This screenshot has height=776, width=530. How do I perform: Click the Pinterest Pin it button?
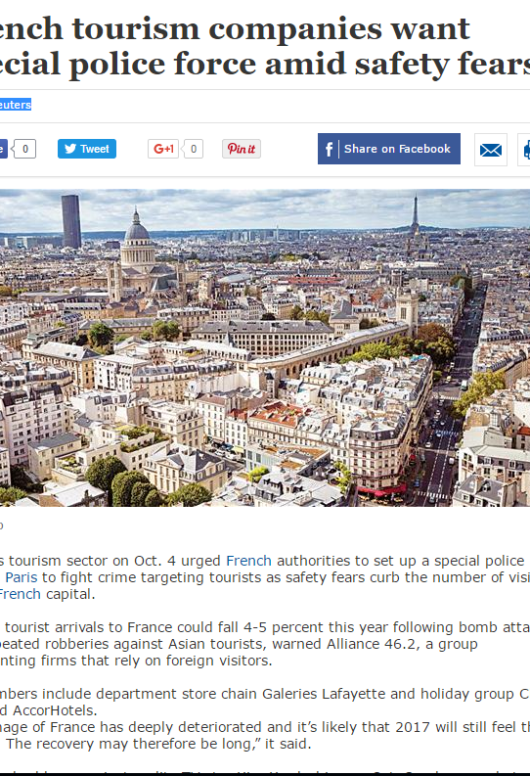point(241,148)
